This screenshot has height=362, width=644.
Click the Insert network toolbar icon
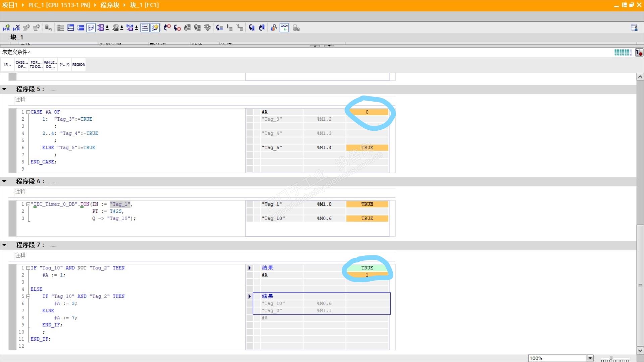pyautogui.click(x=6, y=28)
